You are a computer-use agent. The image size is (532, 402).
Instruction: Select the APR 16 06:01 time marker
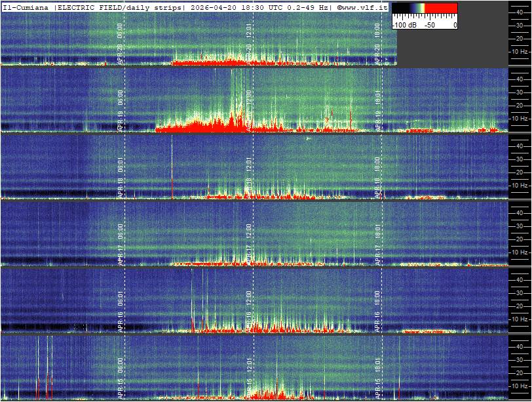point(120,309)
